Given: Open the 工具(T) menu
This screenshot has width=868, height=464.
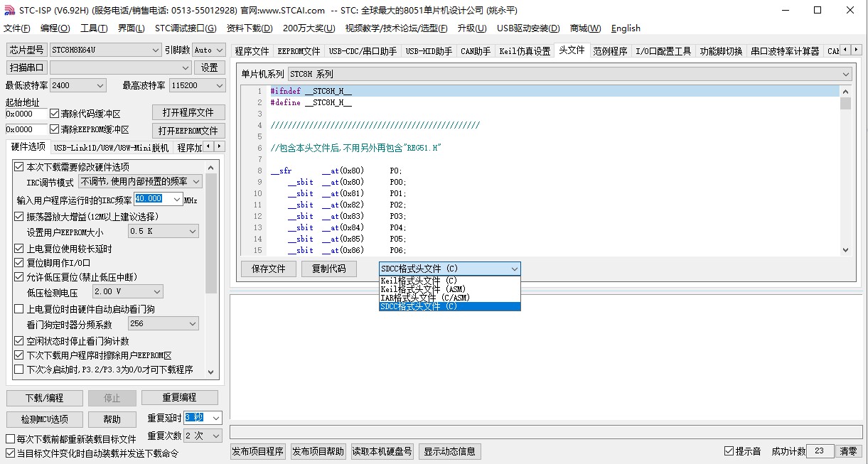Looking at the screenshot, I should 94,28.
